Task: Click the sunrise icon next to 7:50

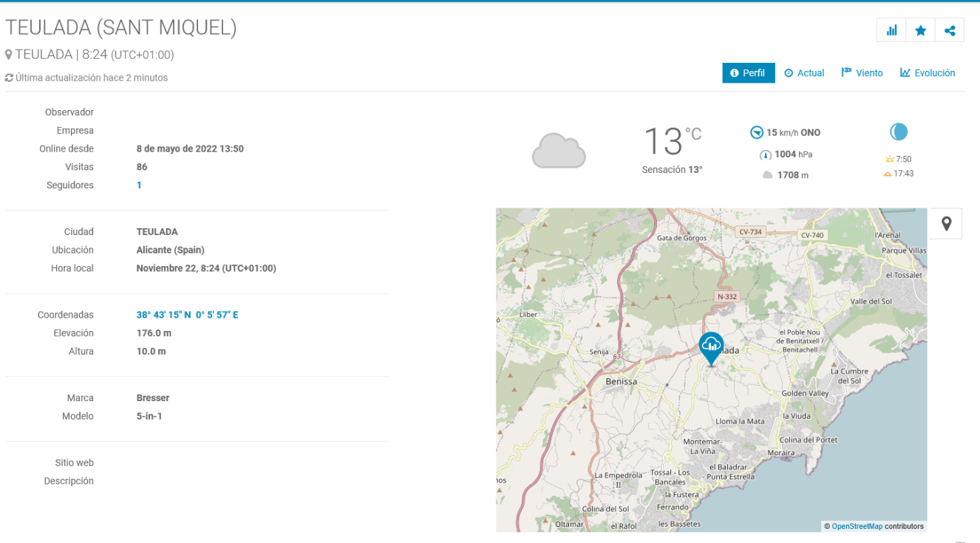Action: [x=889, y=160]
